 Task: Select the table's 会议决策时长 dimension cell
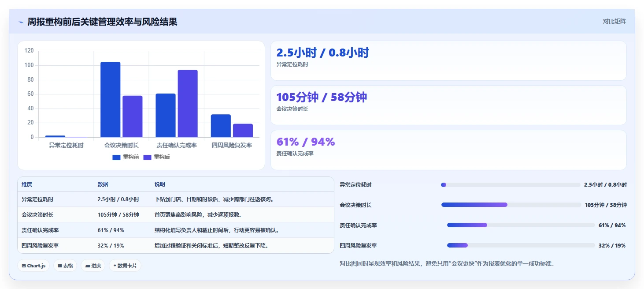coord(37,215)
